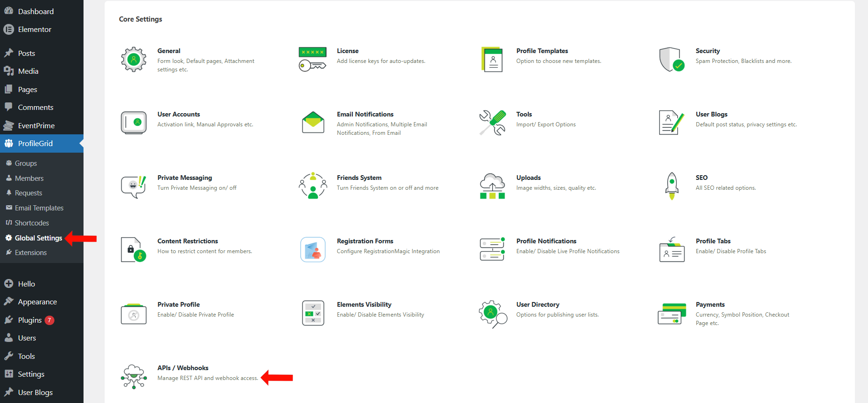
Task: Click the APIs / Webhooks cloud icon
Action: click(134, 376)
